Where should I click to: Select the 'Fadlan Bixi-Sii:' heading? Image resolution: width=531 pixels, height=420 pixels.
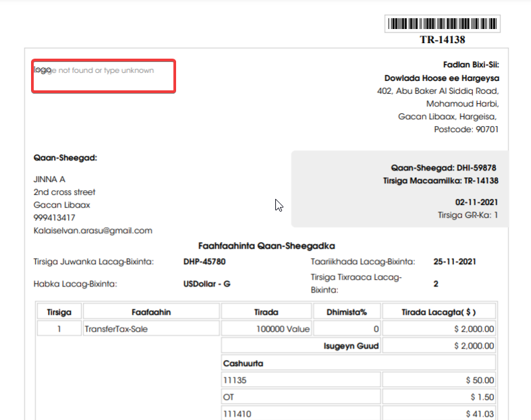point(471,65)
